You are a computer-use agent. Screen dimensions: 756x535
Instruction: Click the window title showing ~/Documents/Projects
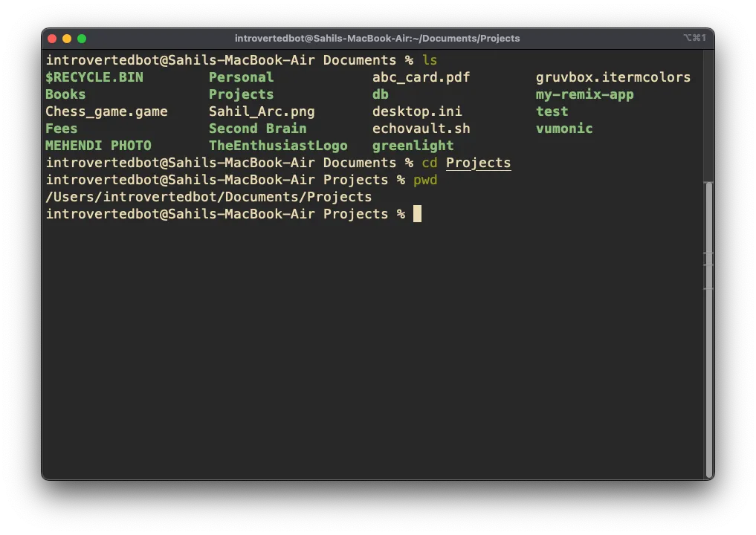point(377,38)
